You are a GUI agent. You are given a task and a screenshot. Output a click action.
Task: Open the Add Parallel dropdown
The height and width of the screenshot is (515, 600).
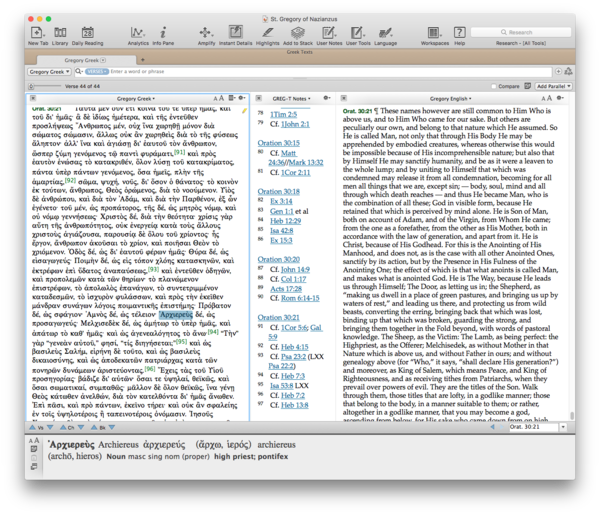coord(553,86)
